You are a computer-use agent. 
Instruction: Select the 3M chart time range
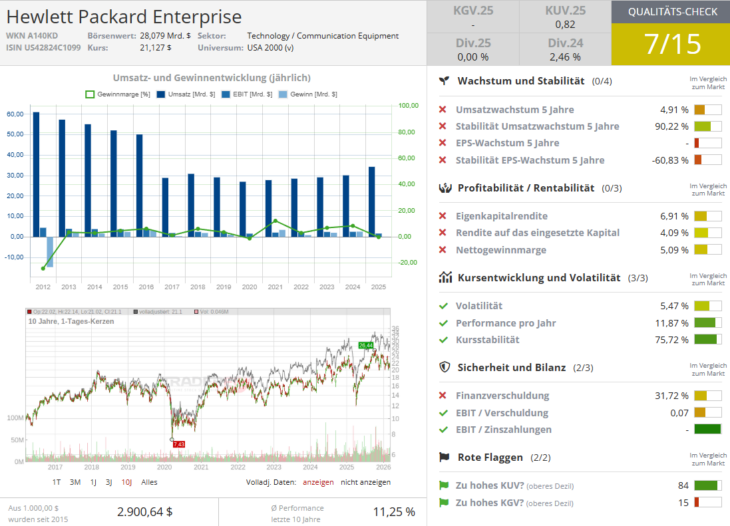coord(74,481)
